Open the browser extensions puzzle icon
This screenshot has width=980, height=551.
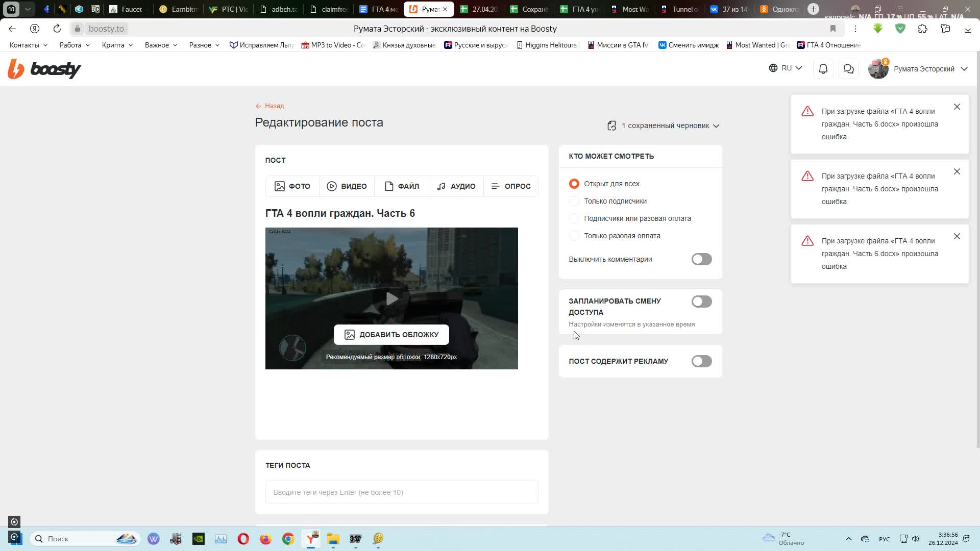[923, 29]
